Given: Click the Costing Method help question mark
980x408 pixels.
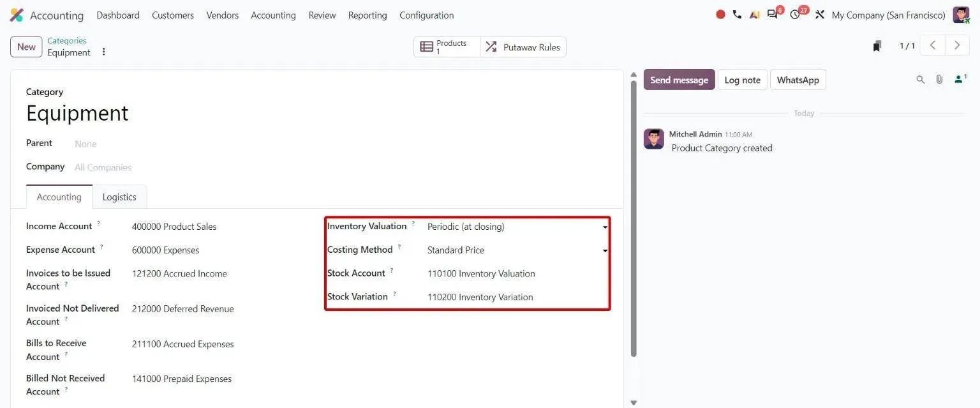Looking at the screenshot, I should 399,247.
